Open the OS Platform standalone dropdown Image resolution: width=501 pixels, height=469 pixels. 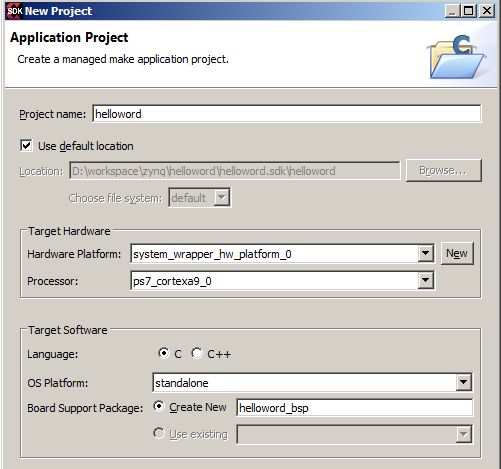click(463, 382)
